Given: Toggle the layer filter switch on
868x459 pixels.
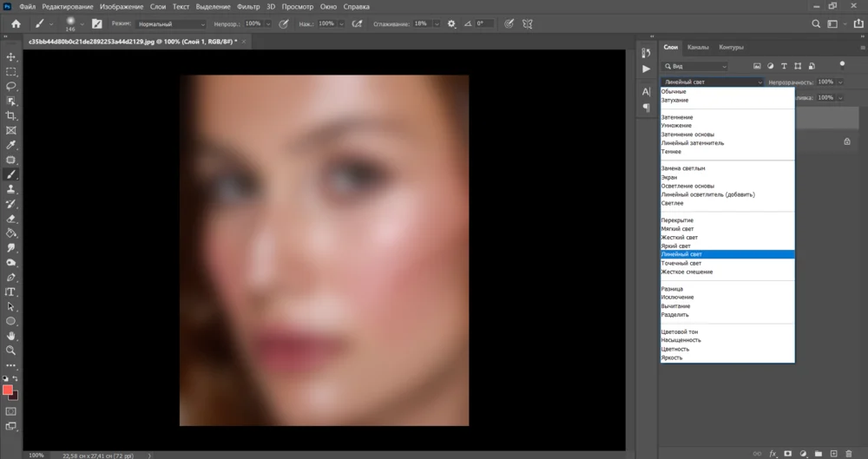Looking at the screenshot, I should click(841, 64).
